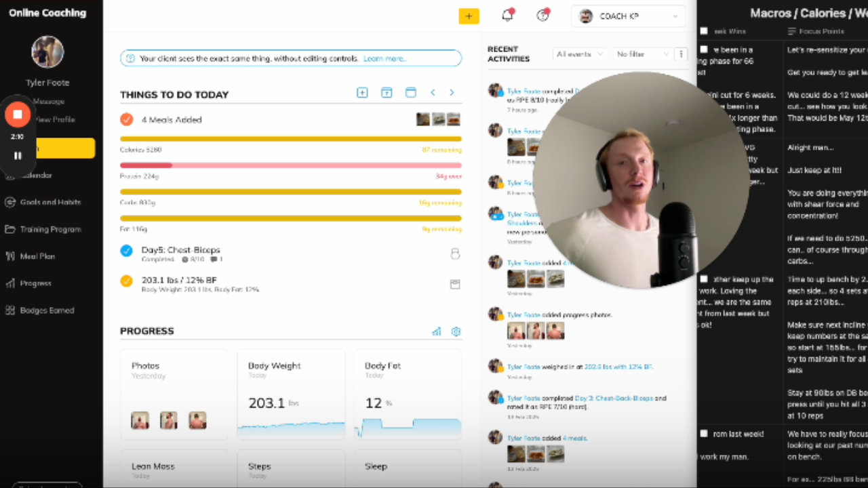Open Recent Activities more options menu
This screenshot has height=488, width=868.
pos(682,54)
